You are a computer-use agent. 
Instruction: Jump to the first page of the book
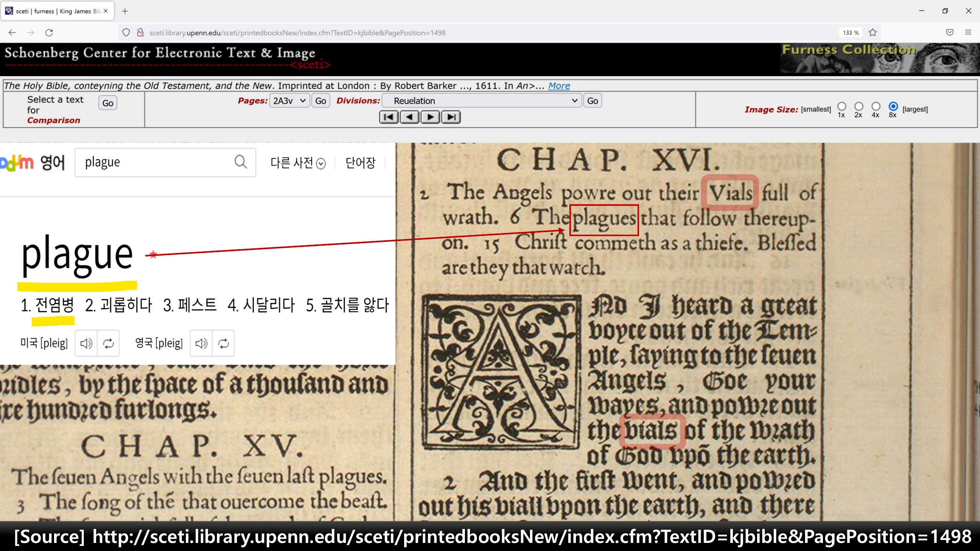(x=389, y=117)
